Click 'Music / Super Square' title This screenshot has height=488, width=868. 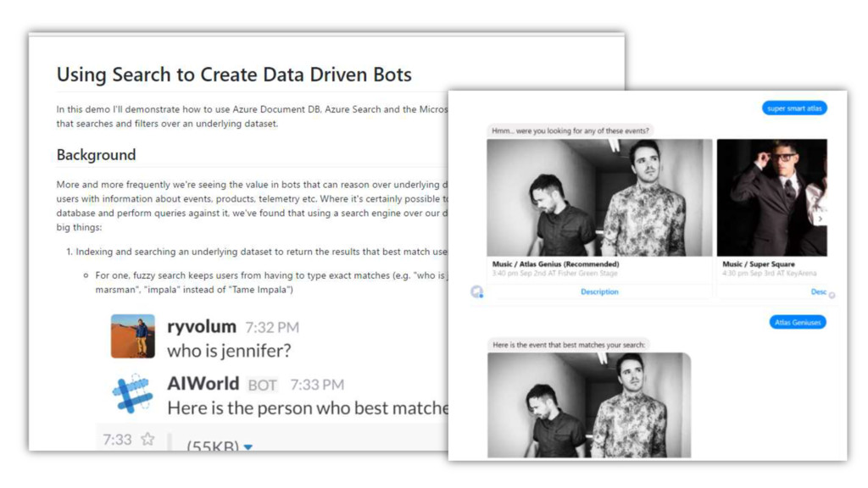click(x=759, y=264)
